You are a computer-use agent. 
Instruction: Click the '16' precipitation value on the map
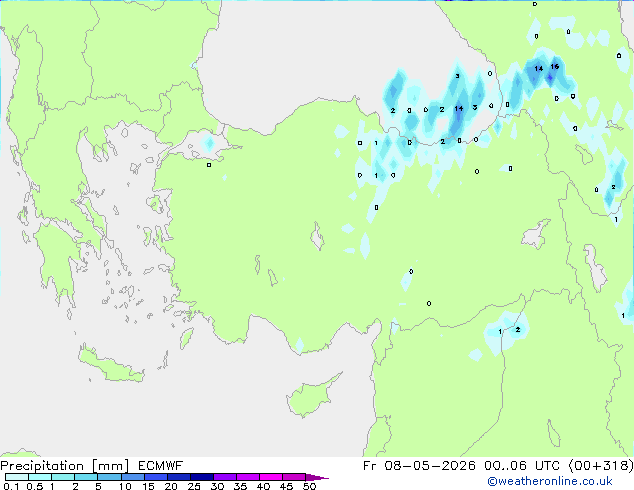coord(555,66)
